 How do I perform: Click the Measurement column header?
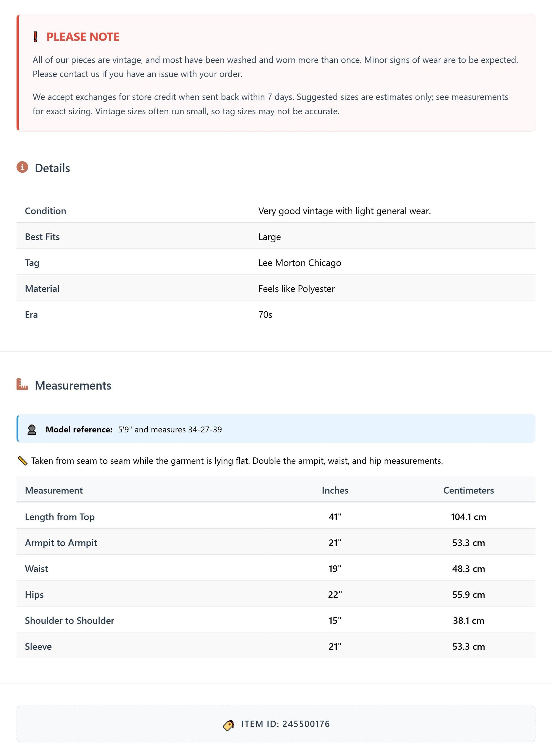54,490
